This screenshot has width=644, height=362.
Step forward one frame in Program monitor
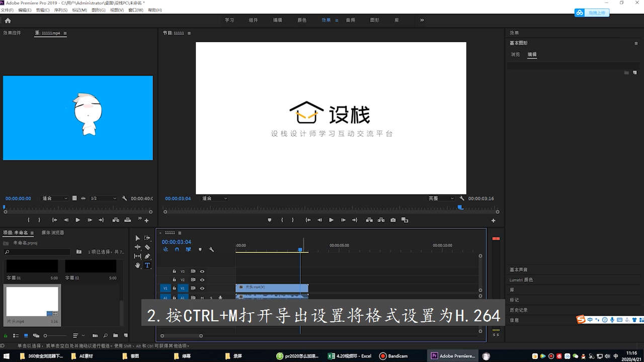point(343,220)
